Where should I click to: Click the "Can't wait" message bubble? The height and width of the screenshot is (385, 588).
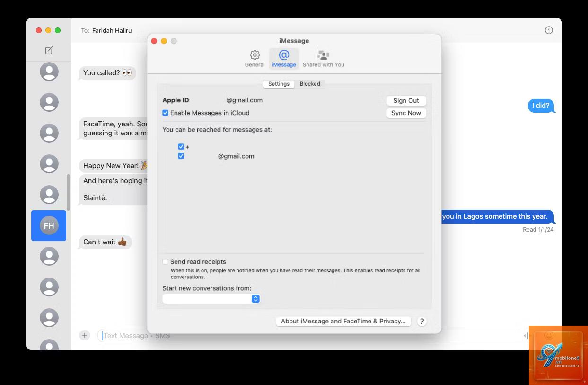pos(105,242)
